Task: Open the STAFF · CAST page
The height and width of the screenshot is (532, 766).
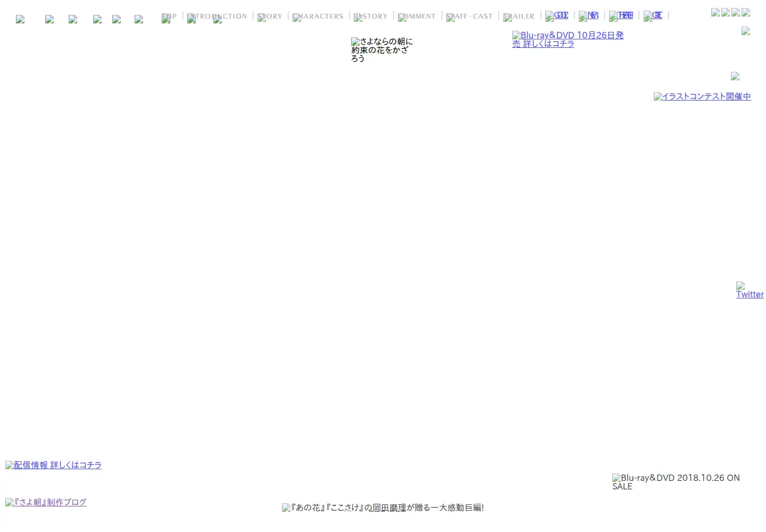Action: (x=470, y=16)
